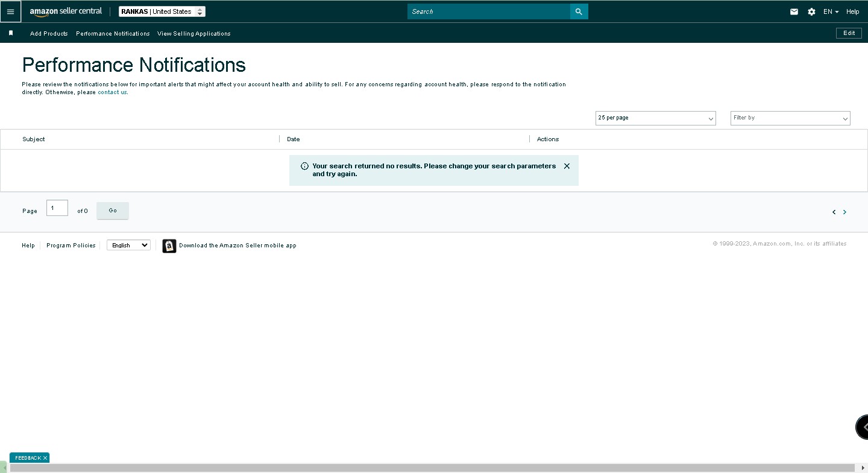Click the footer Help link
This screenshot has width=868, height=473.
(x=28, y=246)
